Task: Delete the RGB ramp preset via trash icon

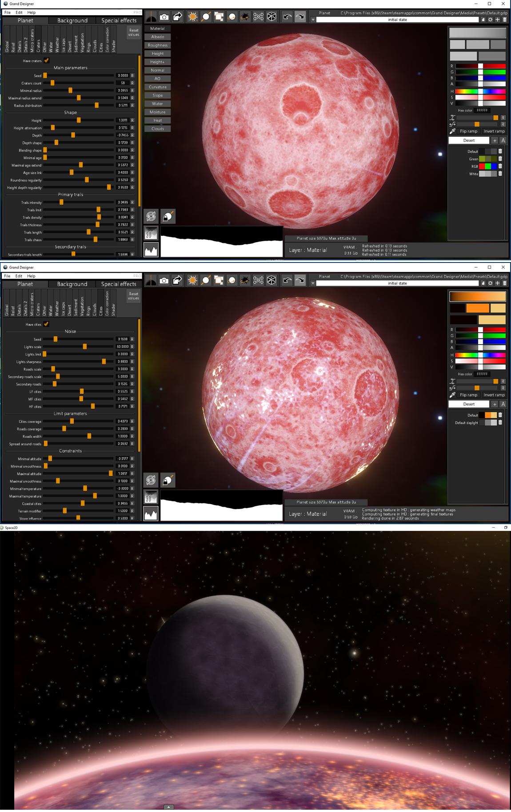Action: pos(500,166)
